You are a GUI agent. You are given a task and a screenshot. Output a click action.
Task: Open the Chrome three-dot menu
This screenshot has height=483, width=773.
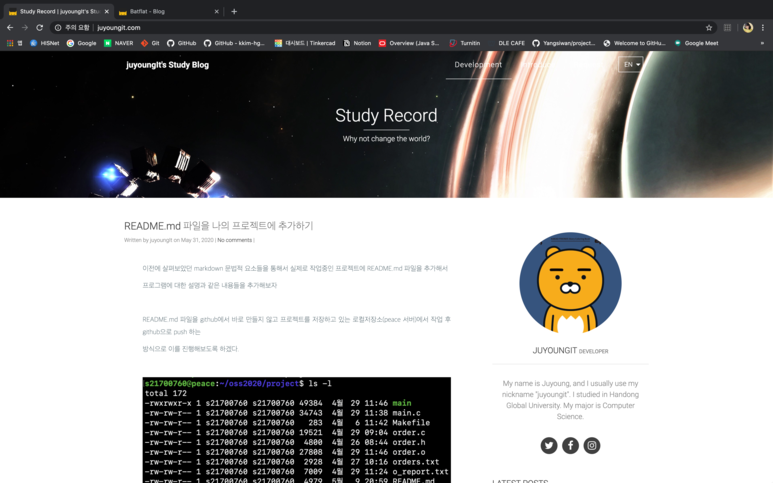pyautogui.click(x=763, y=28)
